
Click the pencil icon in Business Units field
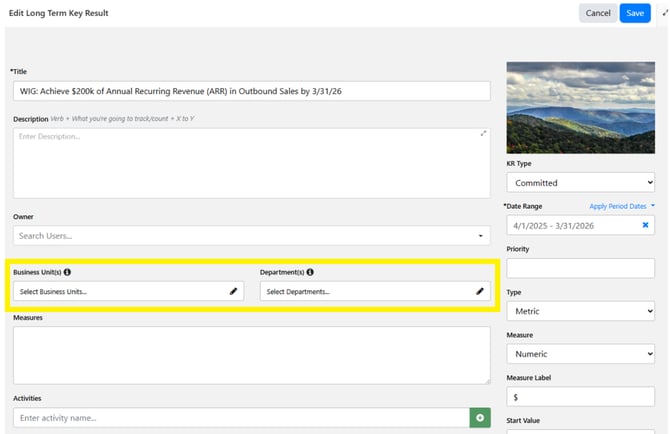(233, 291)
